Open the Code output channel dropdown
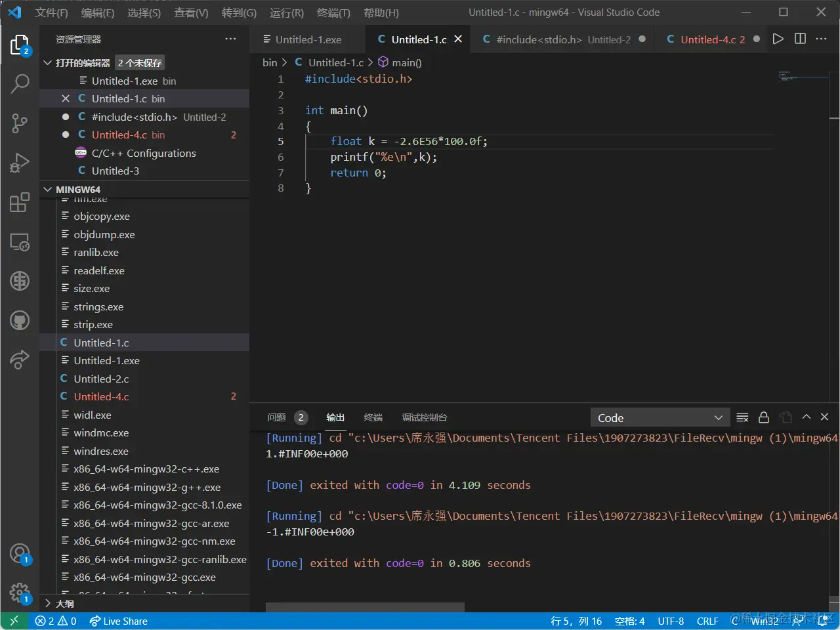This screenshot has width=840, height=630. 659,418
